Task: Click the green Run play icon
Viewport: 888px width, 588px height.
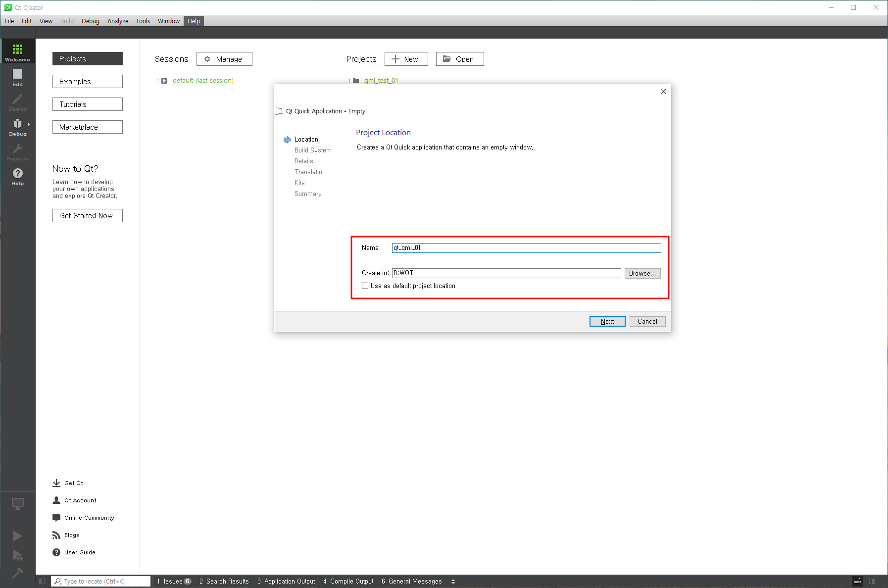Action: pyautogui.click(x=17, y=536)
